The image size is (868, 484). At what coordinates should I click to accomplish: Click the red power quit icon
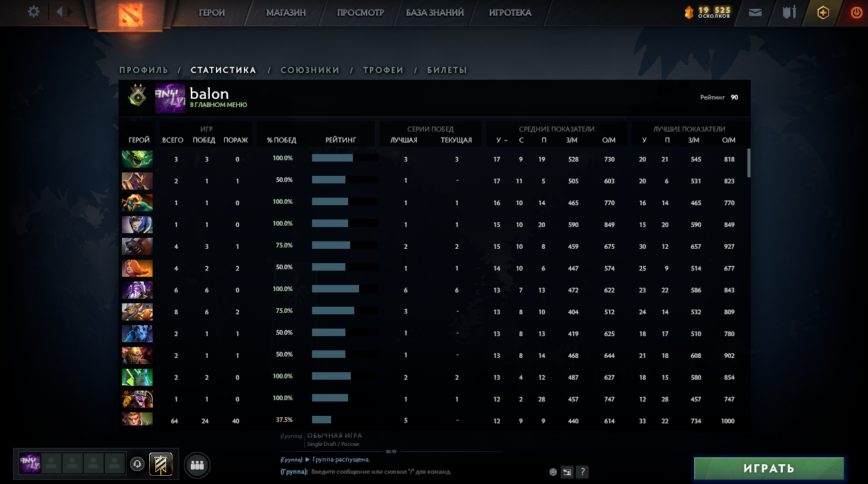pos(856,12)
